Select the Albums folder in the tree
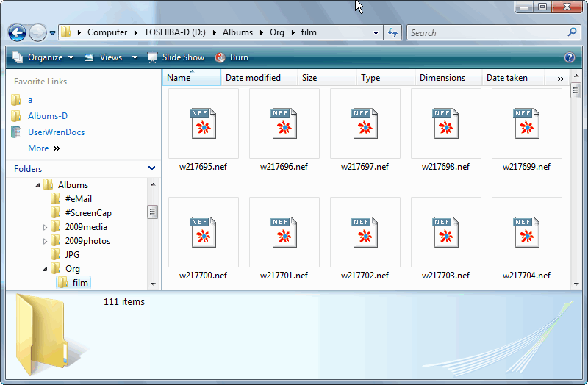 (73, 185)
